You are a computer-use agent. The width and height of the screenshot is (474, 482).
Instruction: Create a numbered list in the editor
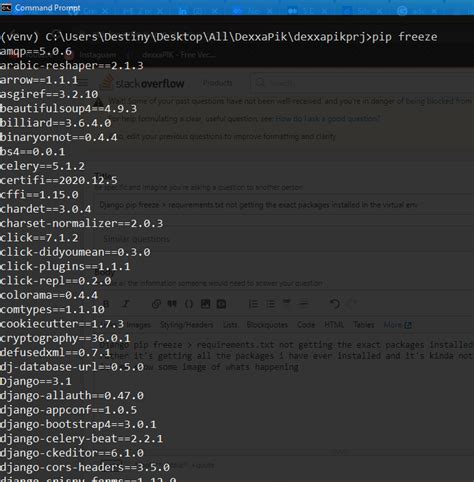[253, 304]
